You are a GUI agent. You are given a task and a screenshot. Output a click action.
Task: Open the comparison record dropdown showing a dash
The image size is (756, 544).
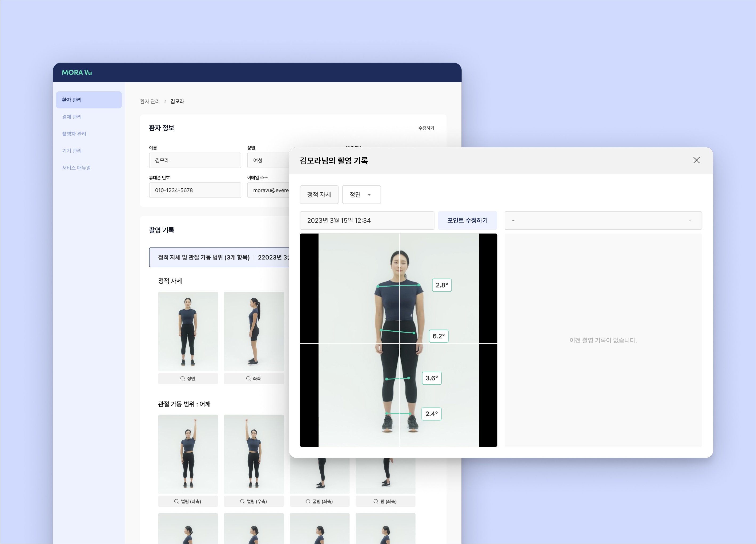(603, 221)
